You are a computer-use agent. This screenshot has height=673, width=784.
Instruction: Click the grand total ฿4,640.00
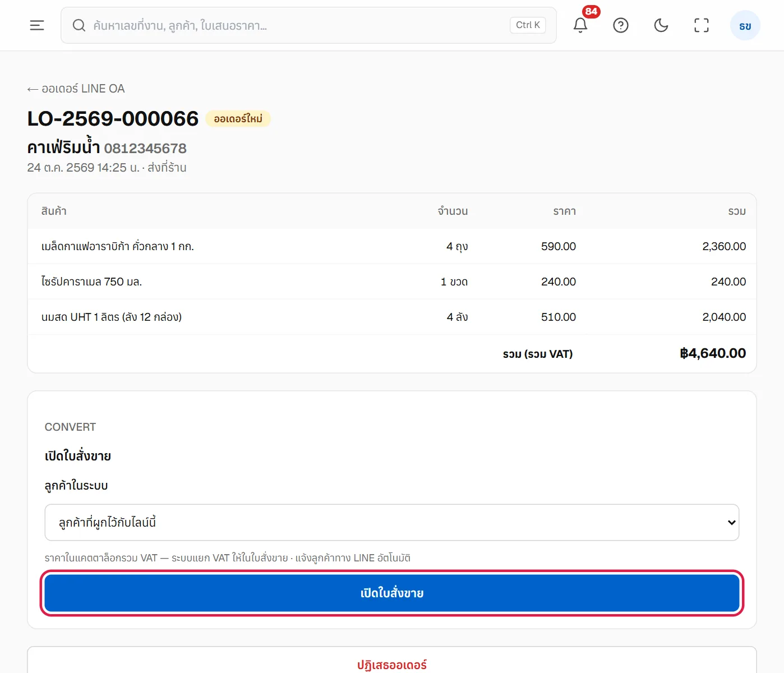713,353
